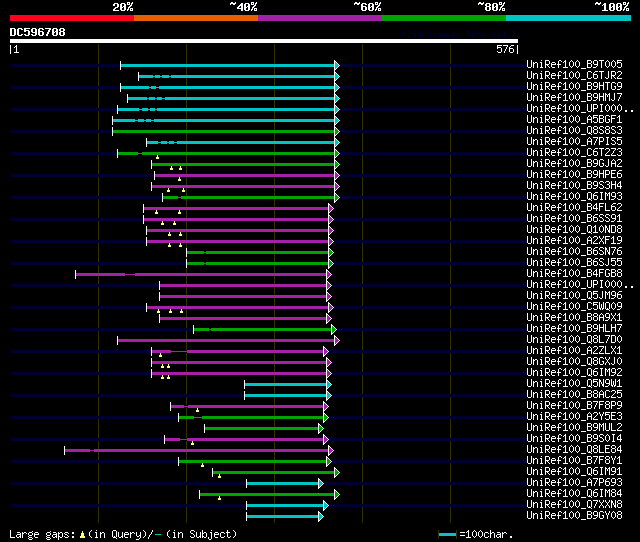Choose the UniRef100_B4FL62 entry
Screen dimensions: 640x542
click(574, 207)
